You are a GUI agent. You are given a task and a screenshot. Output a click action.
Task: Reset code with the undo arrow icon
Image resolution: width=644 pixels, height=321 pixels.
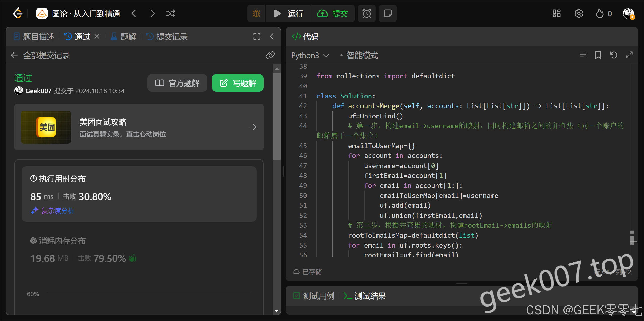coord(614,55)
